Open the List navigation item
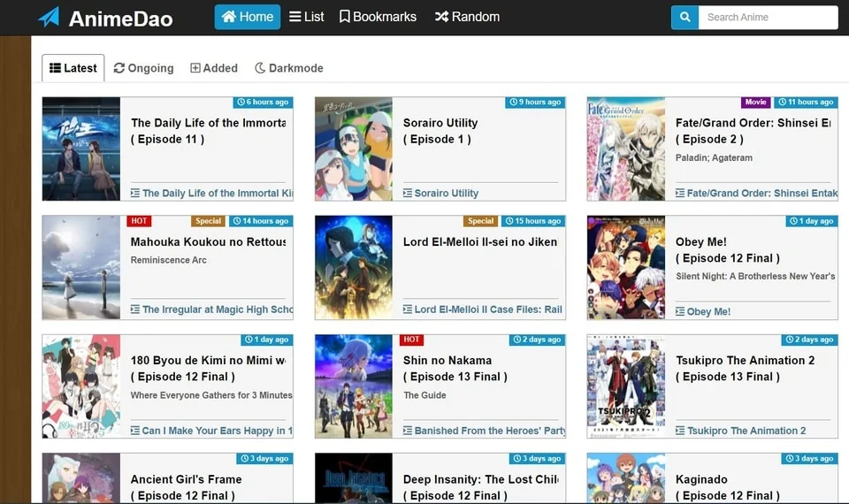The height and width of the screenshot is (504, 849). click(x=307, y=17)
